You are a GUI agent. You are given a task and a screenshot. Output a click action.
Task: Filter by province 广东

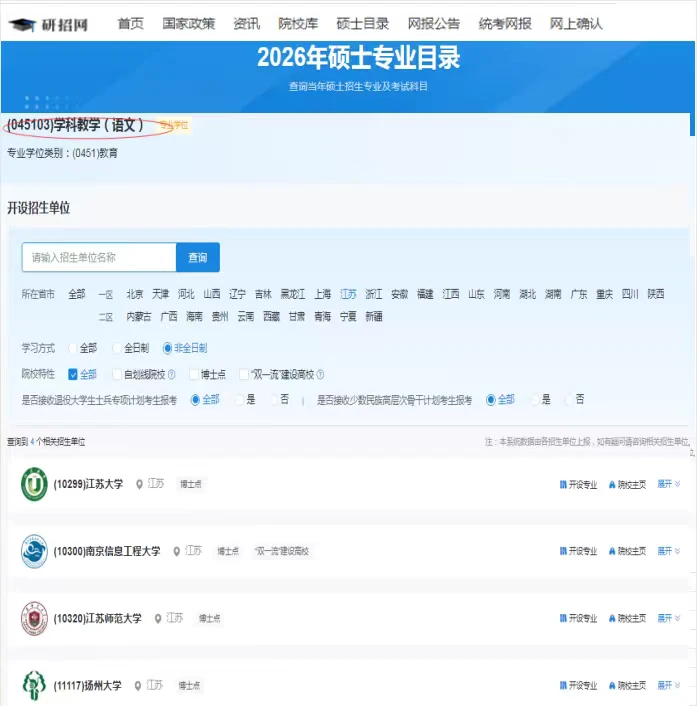point(579,294)
